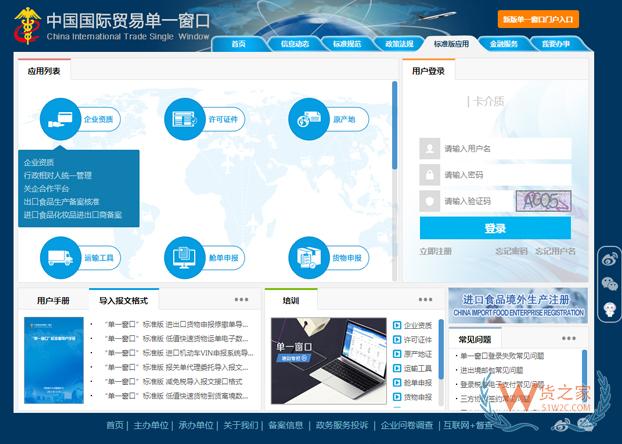Image resolution: width=622 pixels, height=444 pixels.
Task: Select the 常见问题 tab
Action: pos(475,339)
